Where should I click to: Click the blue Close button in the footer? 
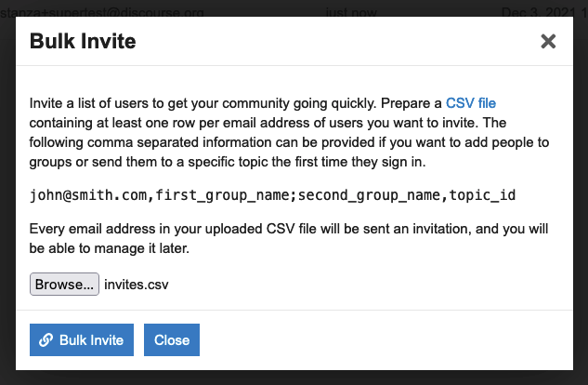point(172,340)
